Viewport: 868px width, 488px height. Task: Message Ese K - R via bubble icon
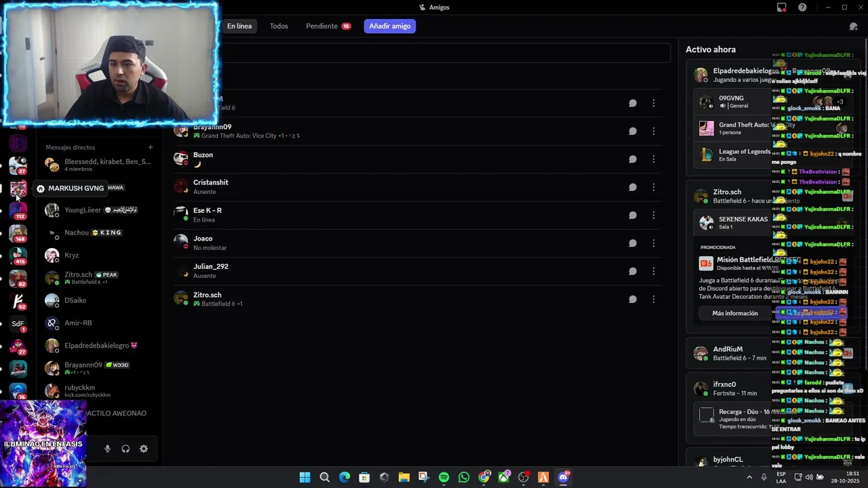[x=632, y=215]
